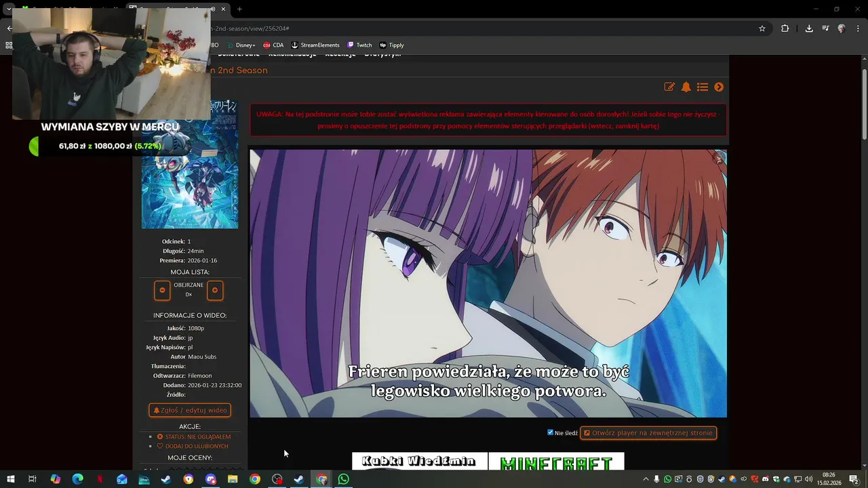
Task: Click the Autor value Maou Subs
Action: (202, 357)
